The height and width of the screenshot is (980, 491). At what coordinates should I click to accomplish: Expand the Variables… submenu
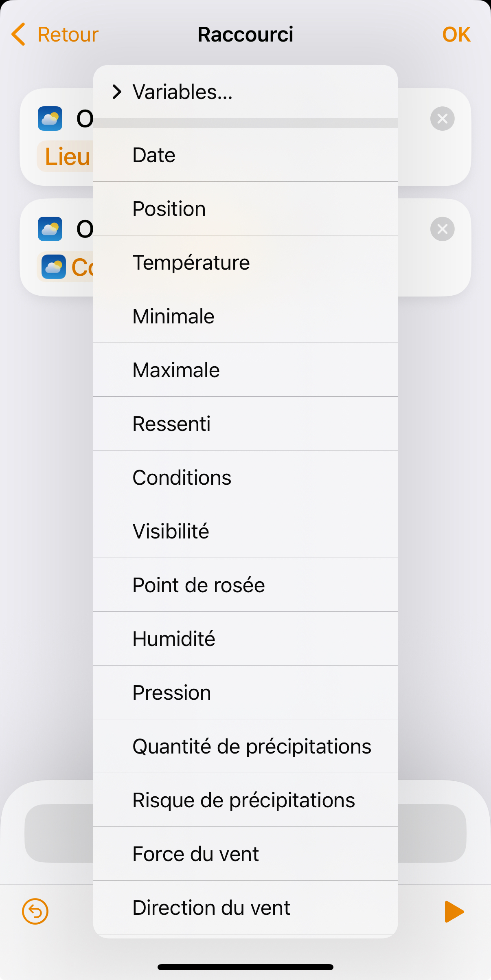[245, 92]
